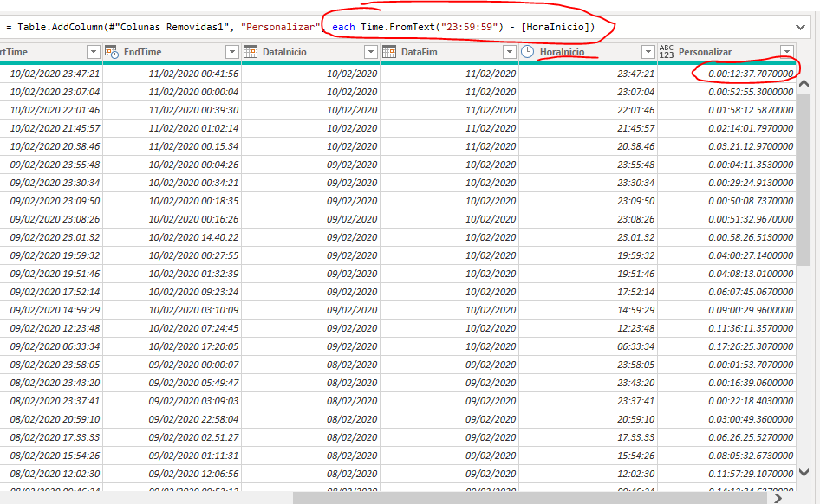820x504 pixels.
Task: Open the DataFim column filter dropdown
Action: [509, 52]
